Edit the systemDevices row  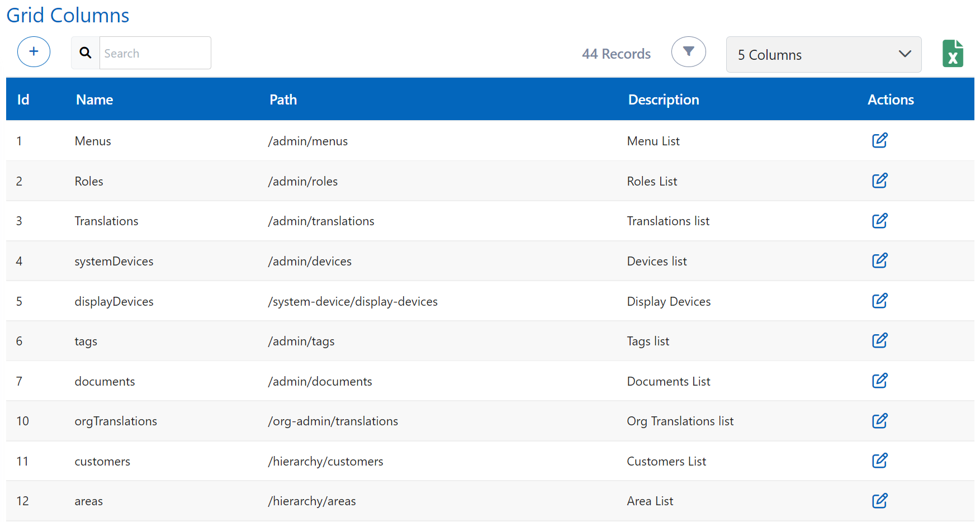[879, 260]
